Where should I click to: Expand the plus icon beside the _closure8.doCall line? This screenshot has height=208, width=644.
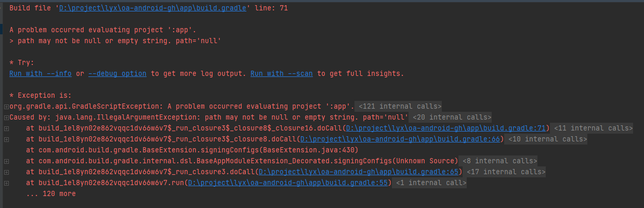(x=6, y=139)
